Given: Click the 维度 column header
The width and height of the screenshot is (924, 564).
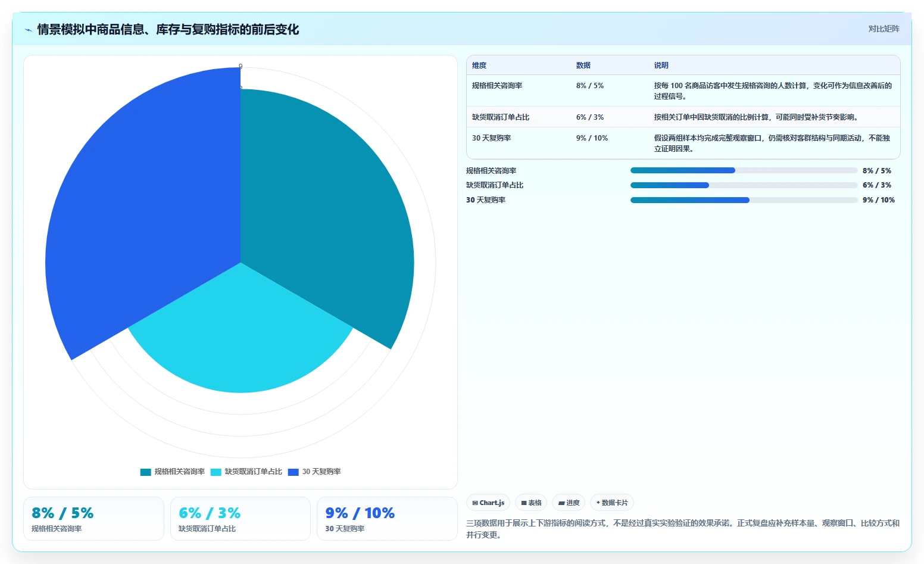Looking at the screenshot, I should [479, 66].
